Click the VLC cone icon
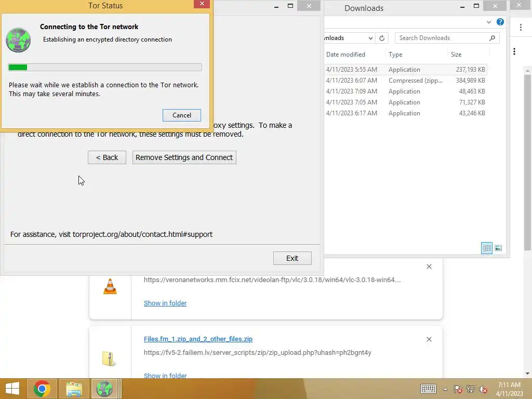This screenshot has height=399, width=532. tap(110, 286)
